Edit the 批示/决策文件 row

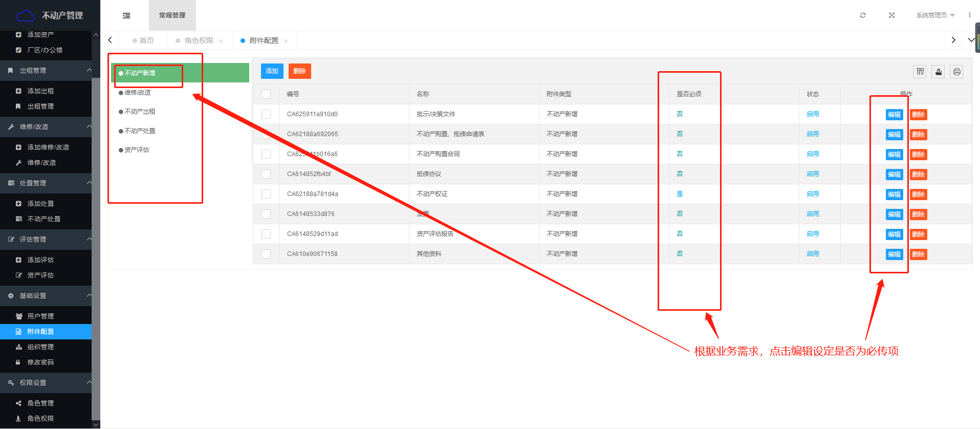click(895, 115)
